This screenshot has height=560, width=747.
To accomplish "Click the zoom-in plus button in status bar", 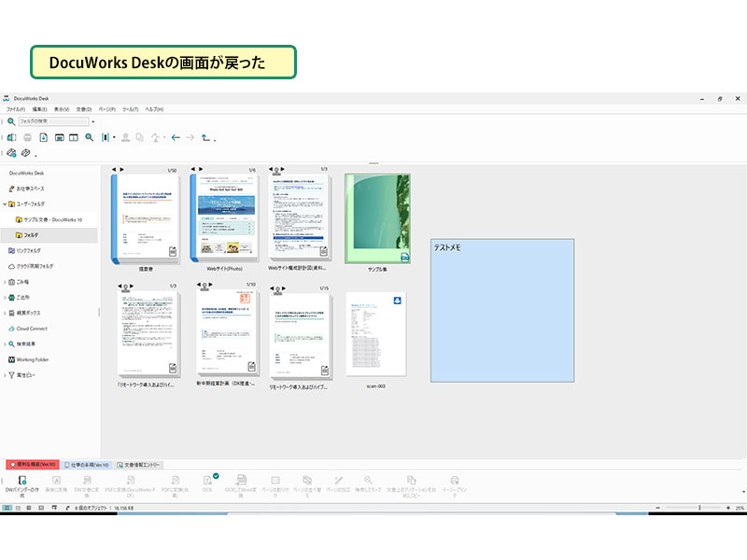I will (x=728, y=508).
